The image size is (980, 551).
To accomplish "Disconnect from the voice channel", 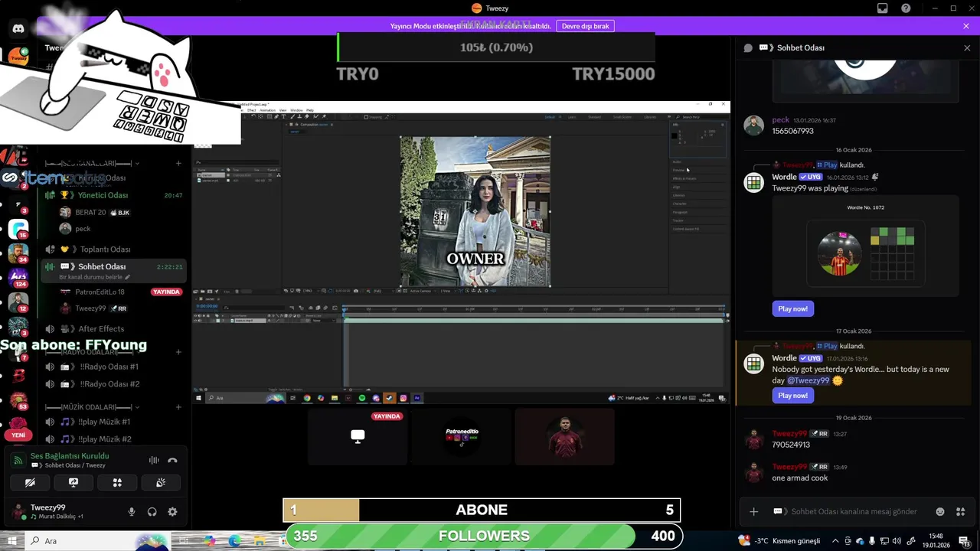I will pos(172,460).
